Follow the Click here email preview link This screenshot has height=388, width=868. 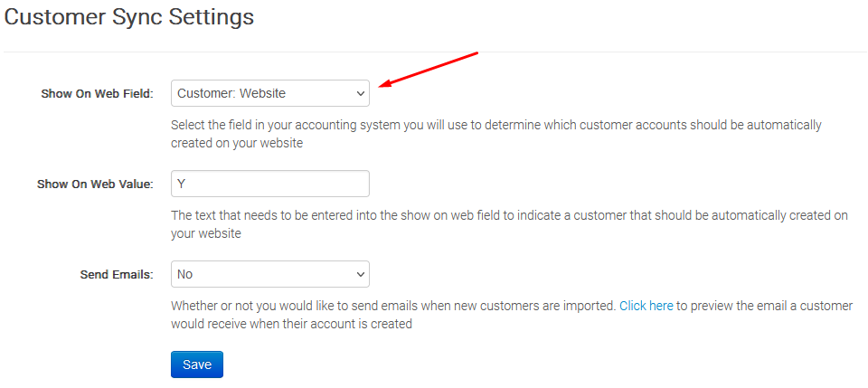tap(646, 306)
